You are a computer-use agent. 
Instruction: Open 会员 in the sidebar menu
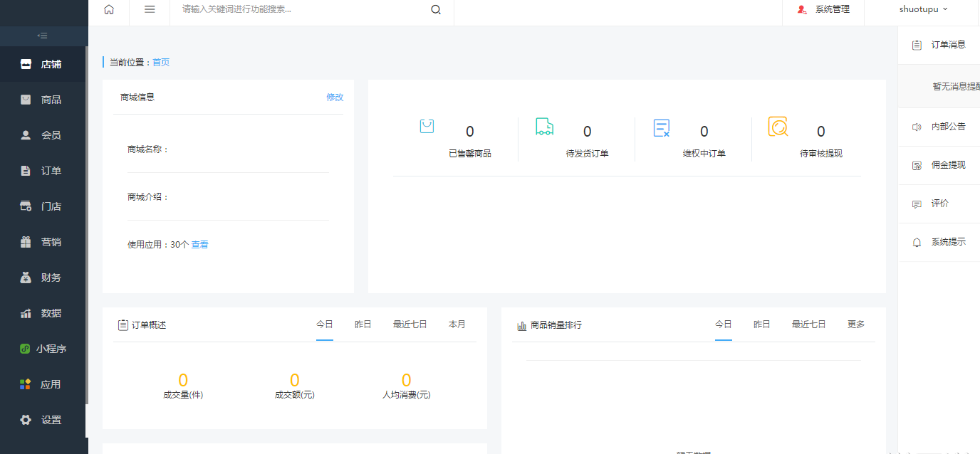(43, 135)
